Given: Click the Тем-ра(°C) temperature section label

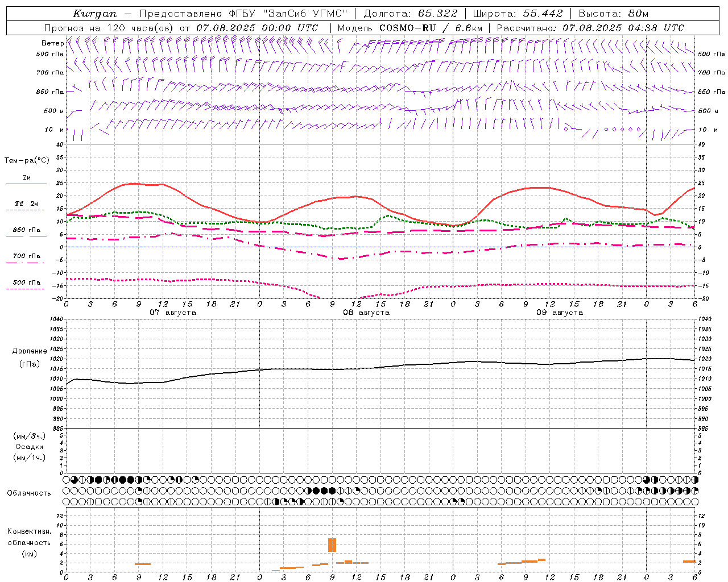Looking at the screenshot, I should (x=27, y=161).
